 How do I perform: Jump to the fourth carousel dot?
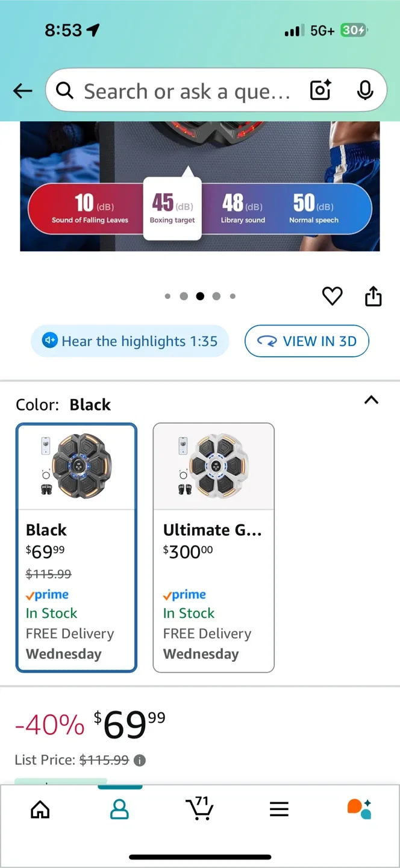click(x=216, y=296)
